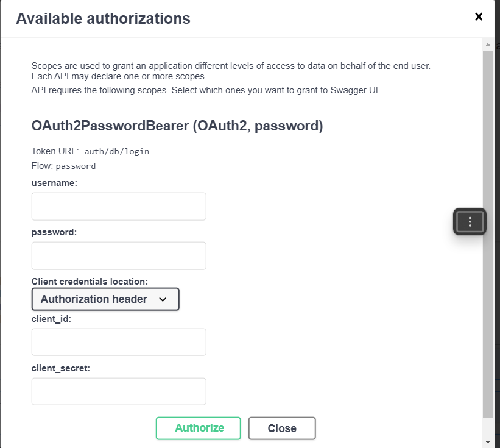Click the client_id field label
The width and height of the screenshot is (500, 448).
click(51, 318)
